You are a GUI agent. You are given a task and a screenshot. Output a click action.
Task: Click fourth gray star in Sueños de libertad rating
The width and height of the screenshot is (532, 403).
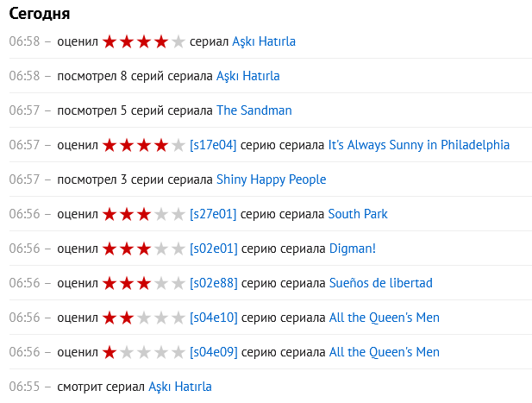click(161, 284)
